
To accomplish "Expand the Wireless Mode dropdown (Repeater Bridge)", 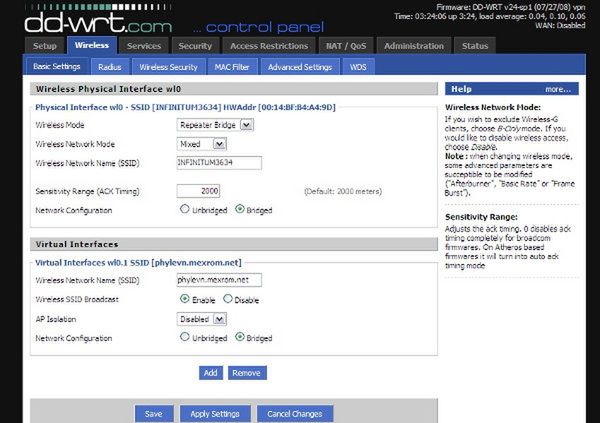I will (x=215, y=125).
